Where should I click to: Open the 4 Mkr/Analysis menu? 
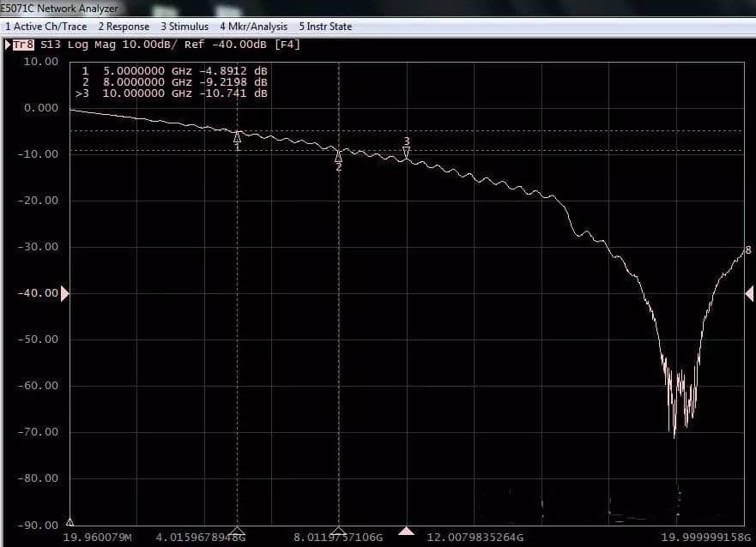pos(253,27)
